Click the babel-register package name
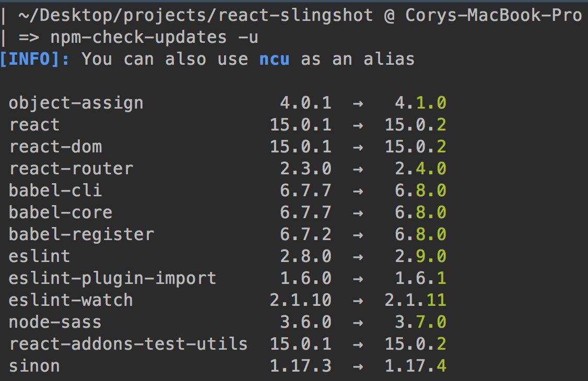The width and height of the screenshot is (588, 381). (81, 234)
